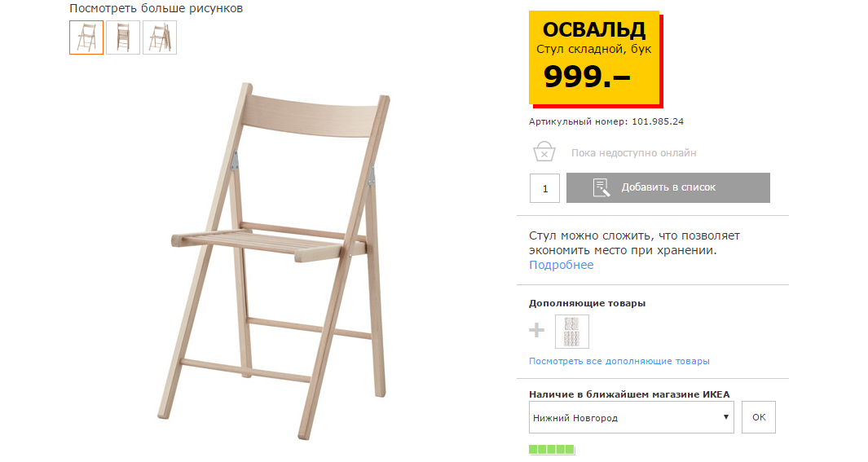868x462 pixels.
Task: Confirm store selection with OK button
Action: [x=759, y=417]
